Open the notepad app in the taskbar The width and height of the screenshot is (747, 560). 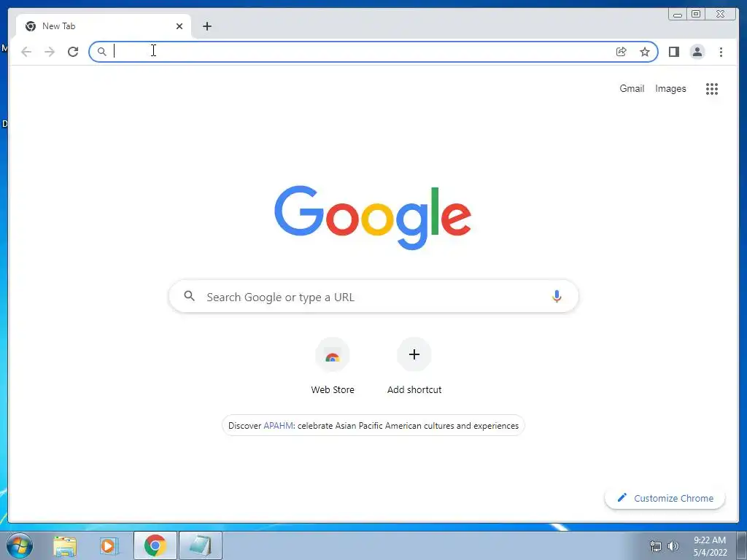tap(200, 545)
